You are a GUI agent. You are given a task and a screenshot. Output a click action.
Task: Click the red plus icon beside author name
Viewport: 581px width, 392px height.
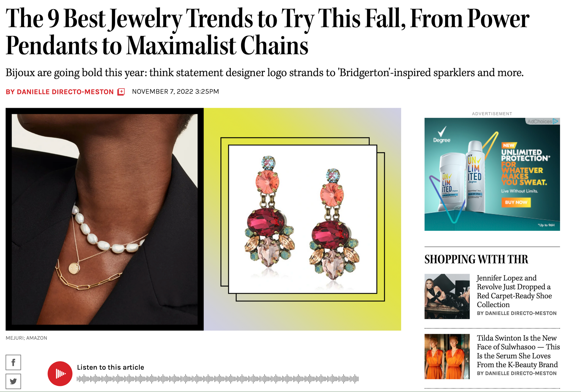[121, 92]
